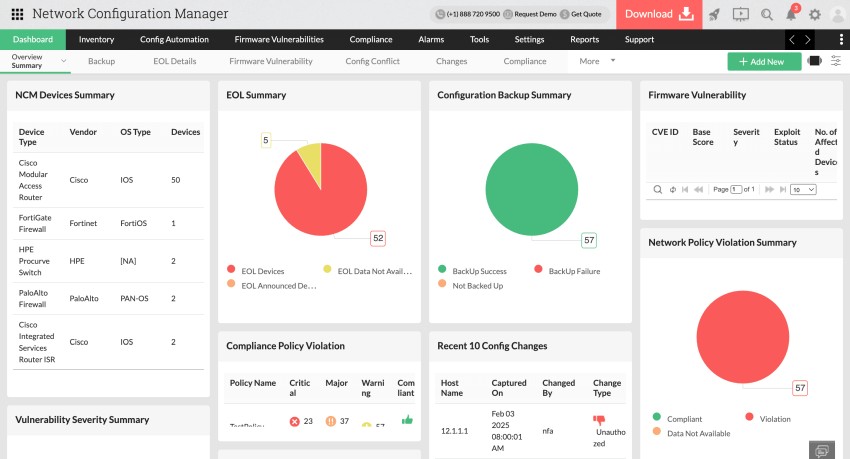Image resolution: width=850 pixels, height=459 pixels.
Task: Click the phone number icon in header
Action: click(x=440, y=14)
